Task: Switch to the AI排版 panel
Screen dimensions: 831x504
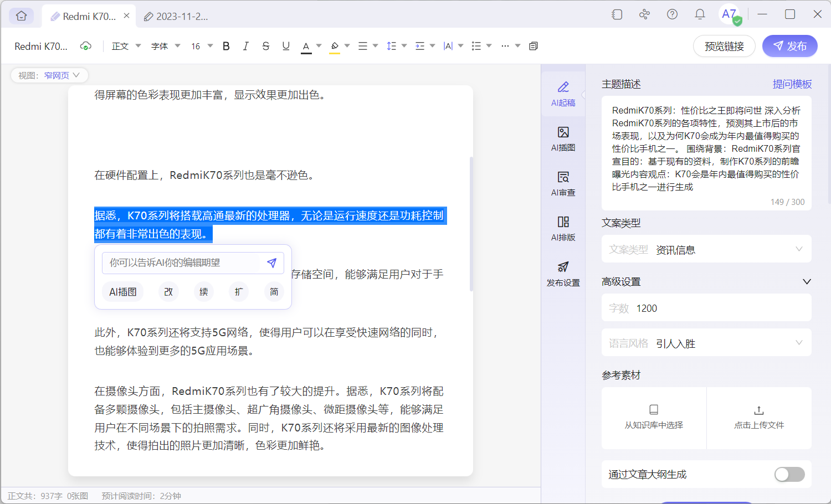Action: coord(563,228)
